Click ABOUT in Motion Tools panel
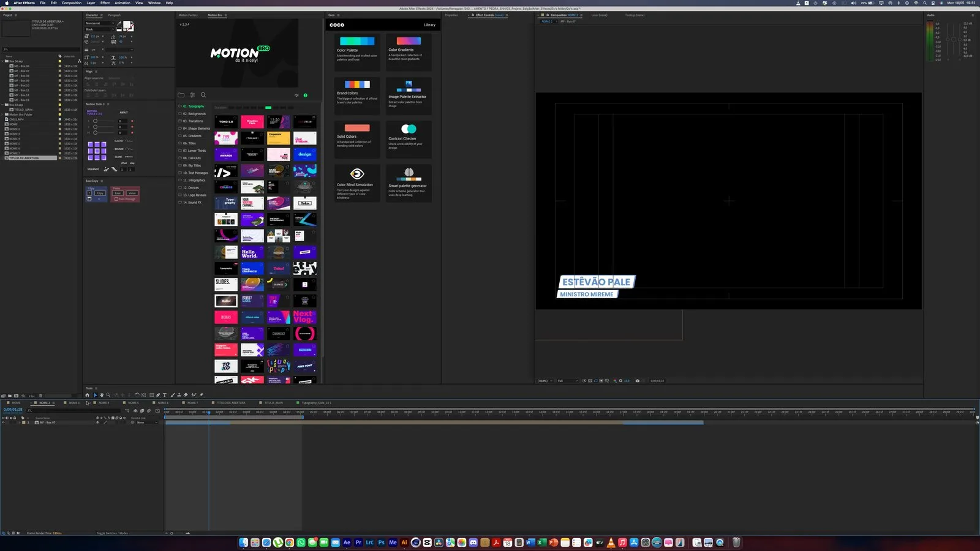 point(124,113)
